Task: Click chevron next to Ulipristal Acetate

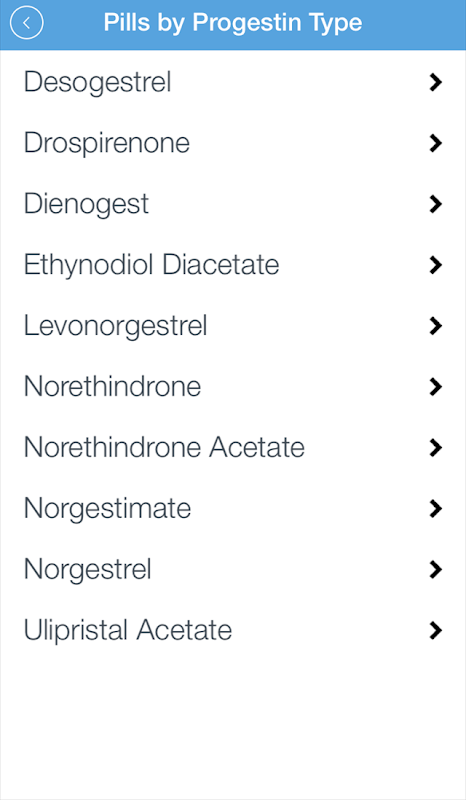Action: pyautogui.click(x=435, y=630)
